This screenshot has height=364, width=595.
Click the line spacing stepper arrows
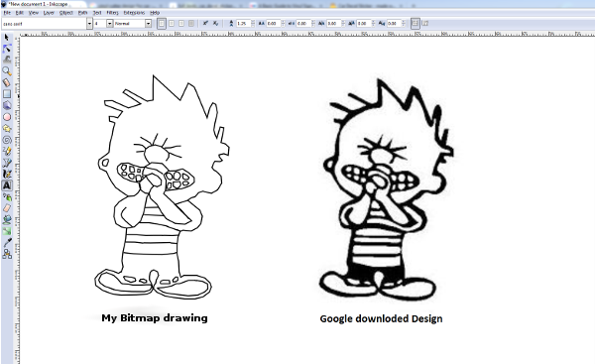pyautogui.click(x=253, y=24)
